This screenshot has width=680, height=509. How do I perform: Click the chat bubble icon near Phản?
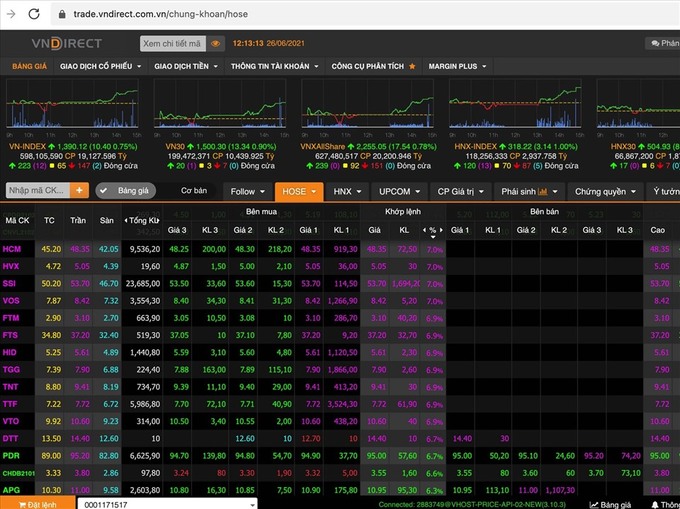655,43
